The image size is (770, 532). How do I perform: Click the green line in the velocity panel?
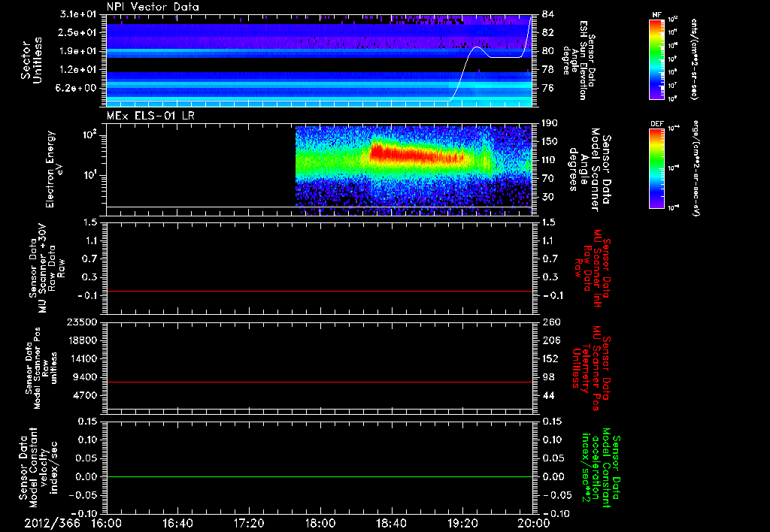tap(320, 476)
